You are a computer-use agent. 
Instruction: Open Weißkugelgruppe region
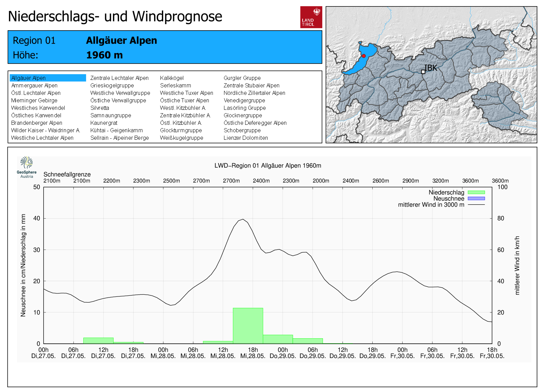[x=182, y=138]
